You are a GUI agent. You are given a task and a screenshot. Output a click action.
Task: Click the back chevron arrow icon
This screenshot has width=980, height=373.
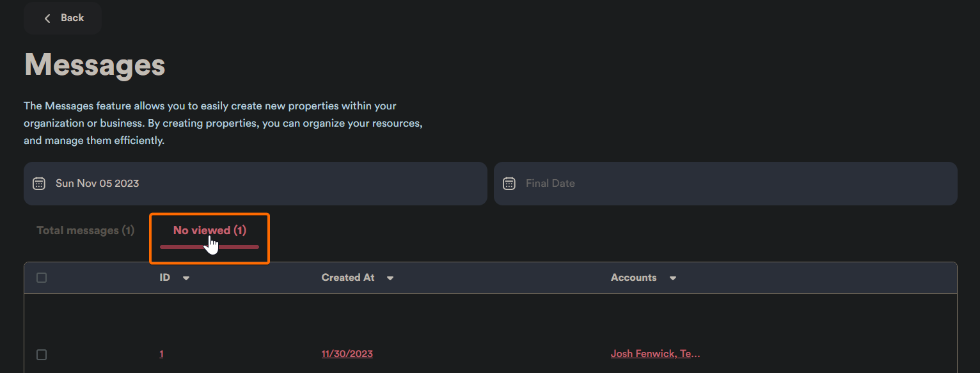[x=47, y=19]
